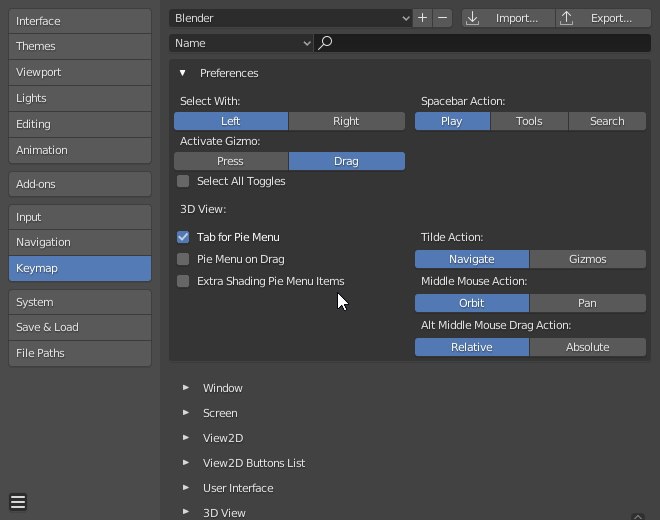Open the Themes preferences tab

tap(80, 46)
